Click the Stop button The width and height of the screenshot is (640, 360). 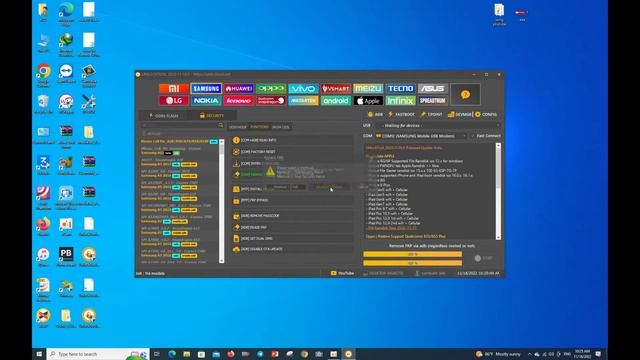tap(484, 258)
